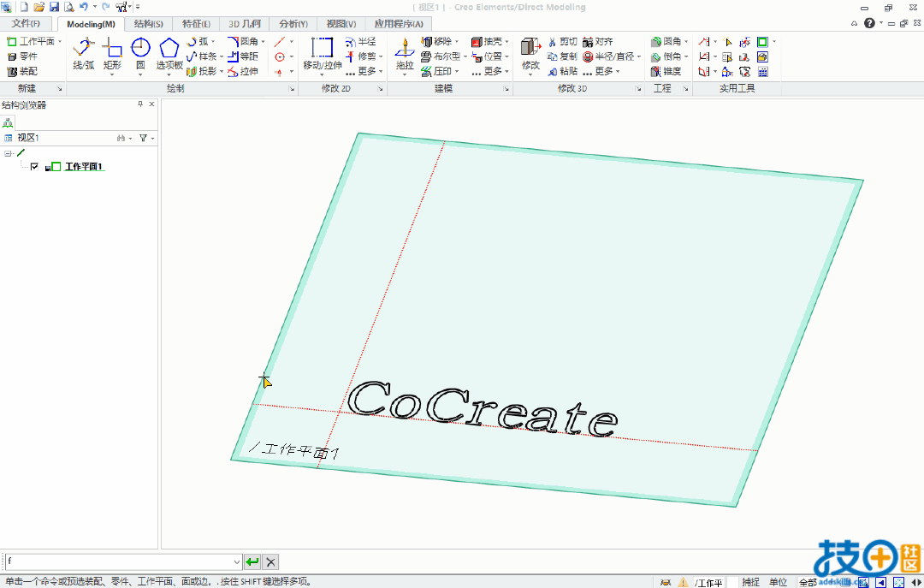Click the 抽壳 shell tool
The width and height of the screenshot is (924, 588).
[x=487, y=41]
